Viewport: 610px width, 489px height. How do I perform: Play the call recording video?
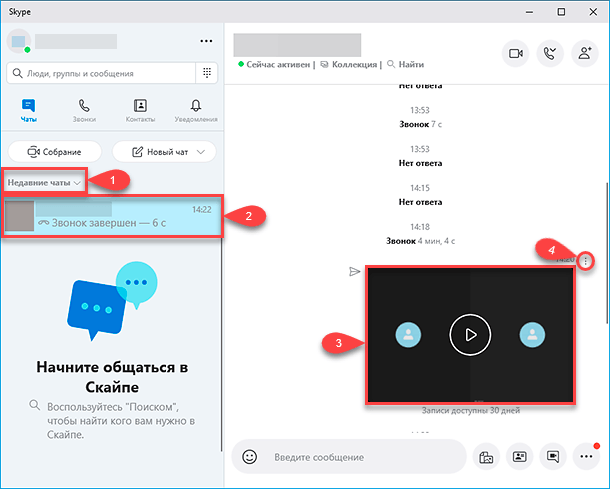pos(470,335)
